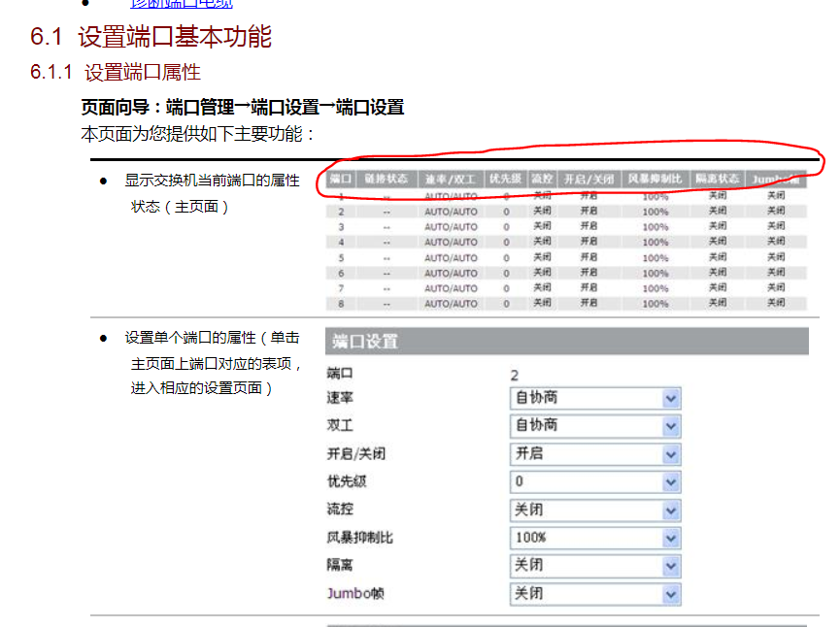Click the 端口设置 panel title bar

coord(567,341)
